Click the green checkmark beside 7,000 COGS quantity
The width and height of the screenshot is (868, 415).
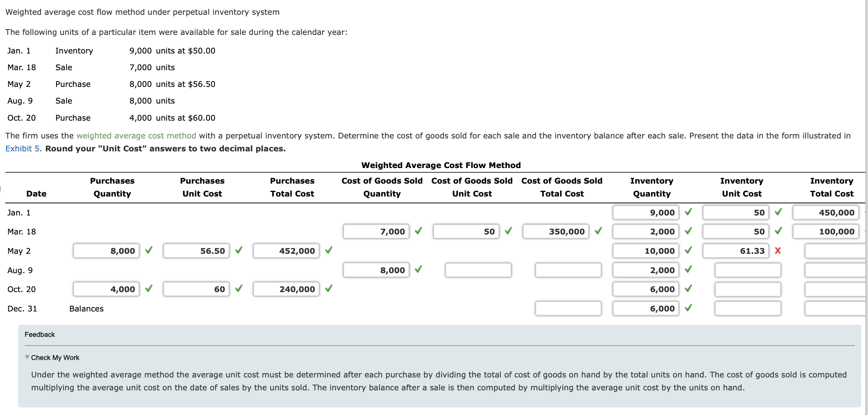tap(418, 231)
